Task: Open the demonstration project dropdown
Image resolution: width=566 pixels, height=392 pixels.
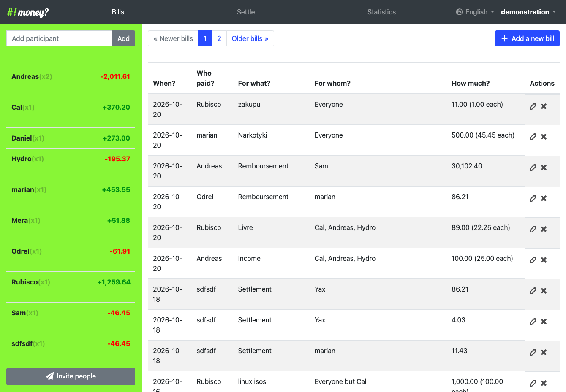Action: click(x=528, y=12)
